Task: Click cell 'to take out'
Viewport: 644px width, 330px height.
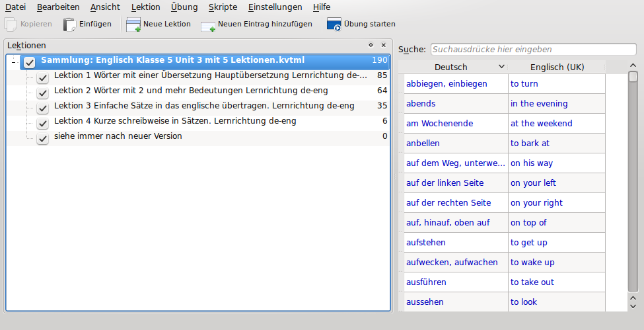Action: [x=557, y=282]
